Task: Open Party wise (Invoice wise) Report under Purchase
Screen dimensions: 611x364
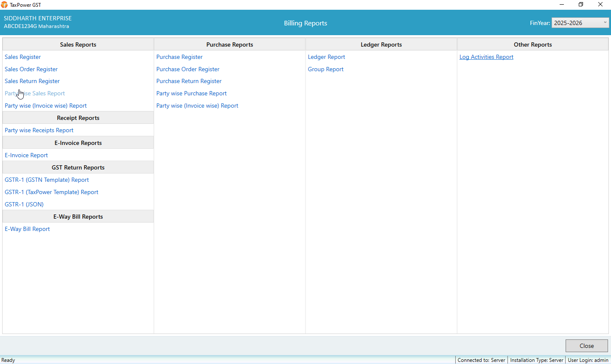Action: tap(197, 106)
